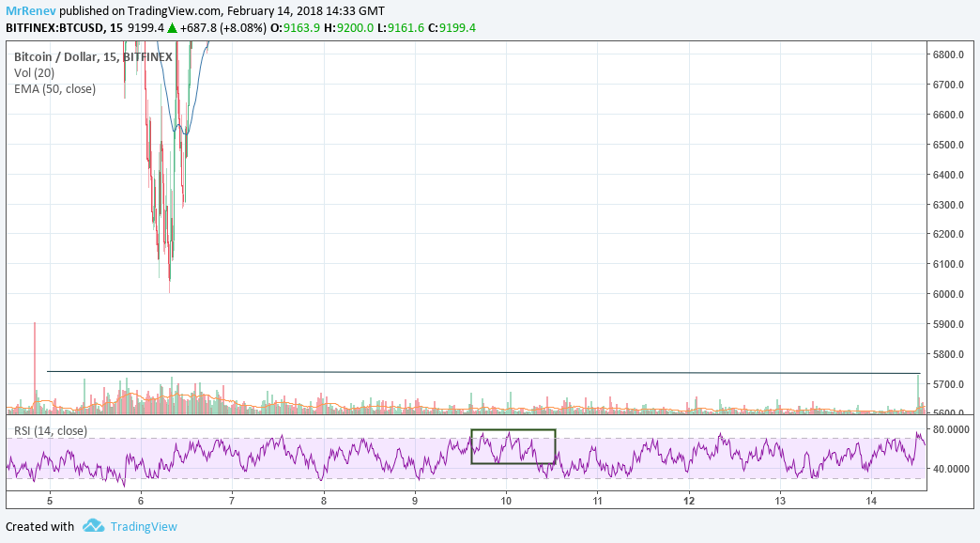The width and height of the screenshot is (980, 543).
Task: Click date 14 on the time axis
Action: click(x=872, y=501)
